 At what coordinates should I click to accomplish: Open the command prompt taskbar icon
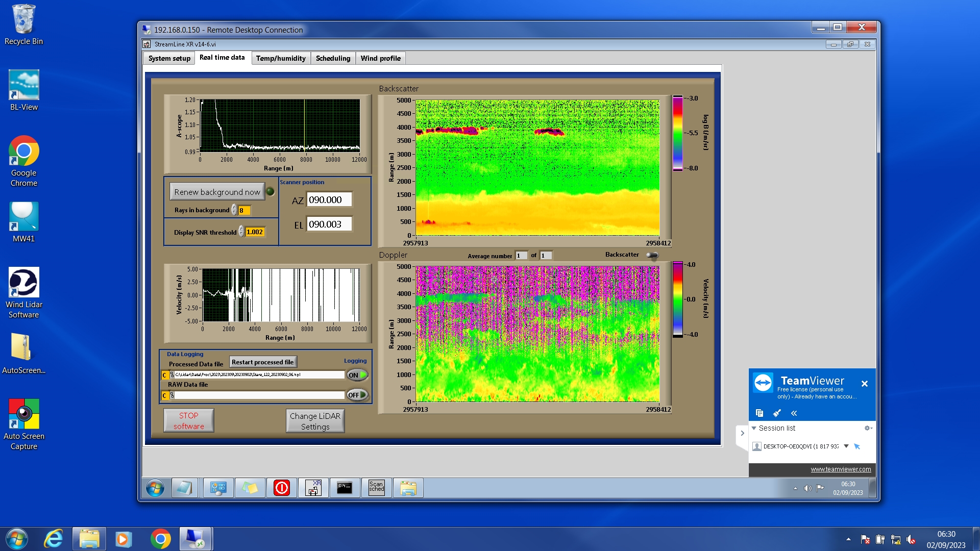coord(345,488)
